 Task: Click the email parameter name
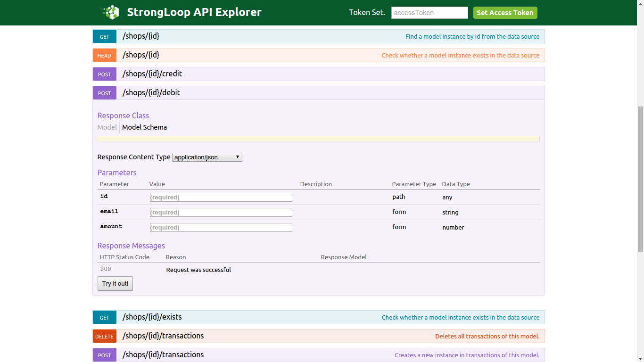[x=109, y=211]
